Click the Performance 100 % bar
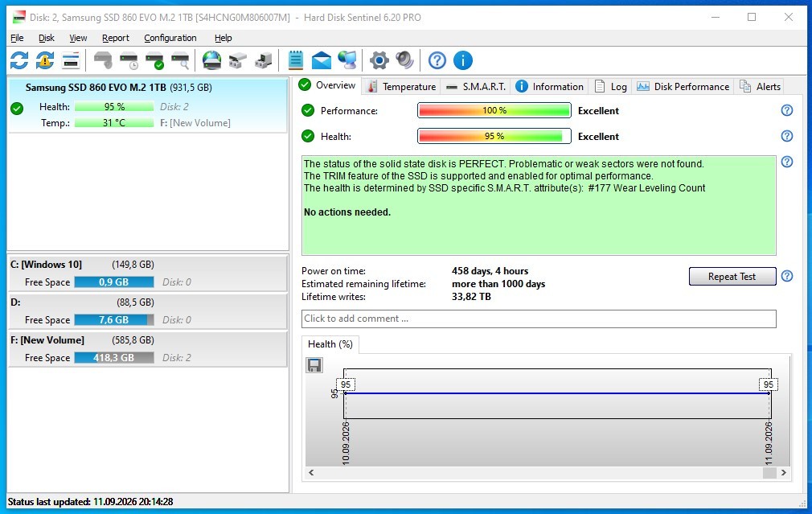The width and height of the screenshot is (812, 514). (x=494, y=110)
